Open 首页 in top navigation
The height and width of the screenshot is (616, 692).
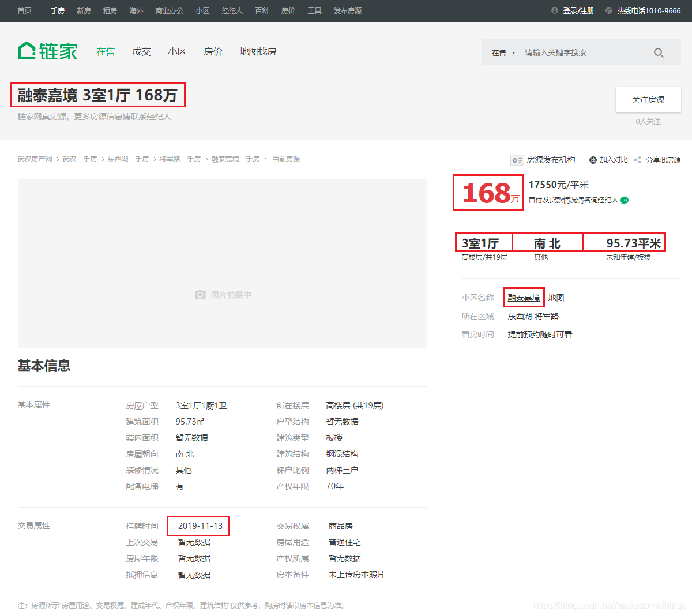point(25,10)
